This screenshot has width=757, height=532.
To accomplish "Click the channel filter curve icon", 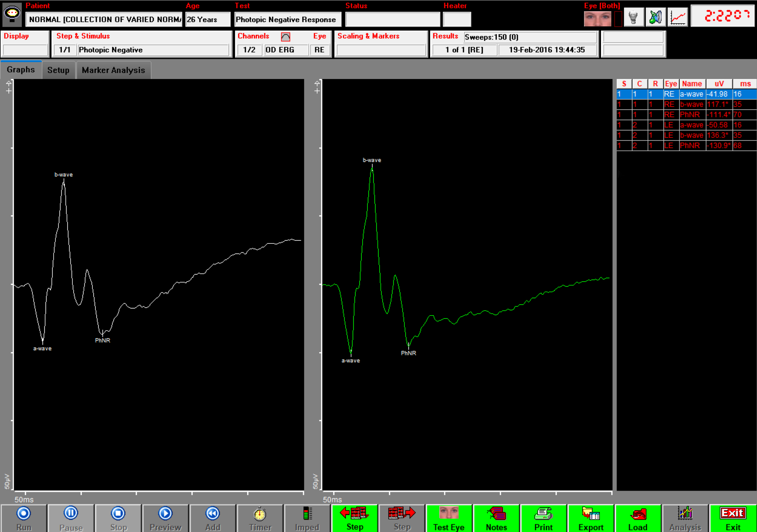I will pyautogui.click(x=285, y=37).
